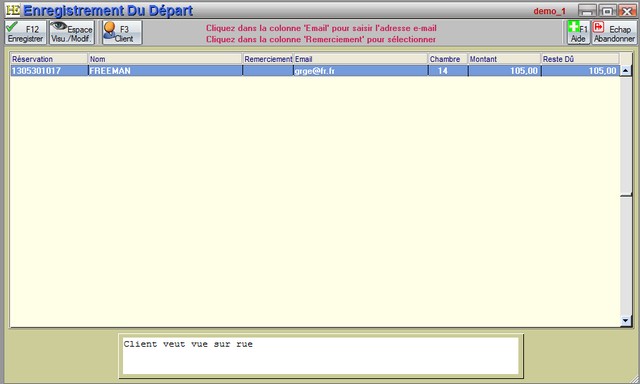Select the FREEMAN name cell
The height and width of the screenshot is (384, 640).
[x=165, y=71]
